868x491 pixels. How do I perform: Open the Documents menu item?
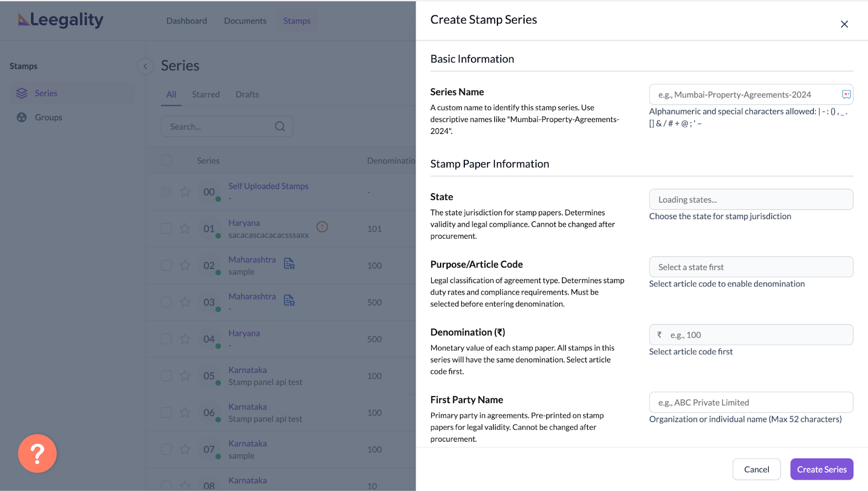245,21
